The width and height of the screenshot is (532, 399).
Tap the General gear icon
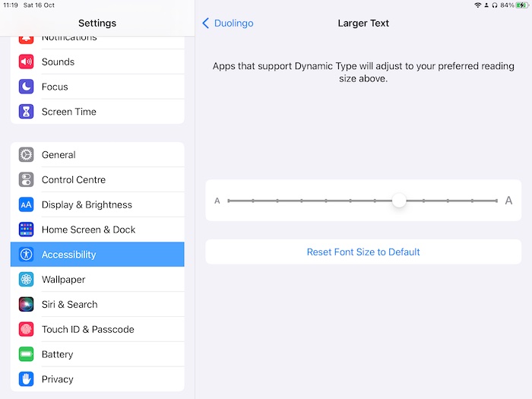27,155
